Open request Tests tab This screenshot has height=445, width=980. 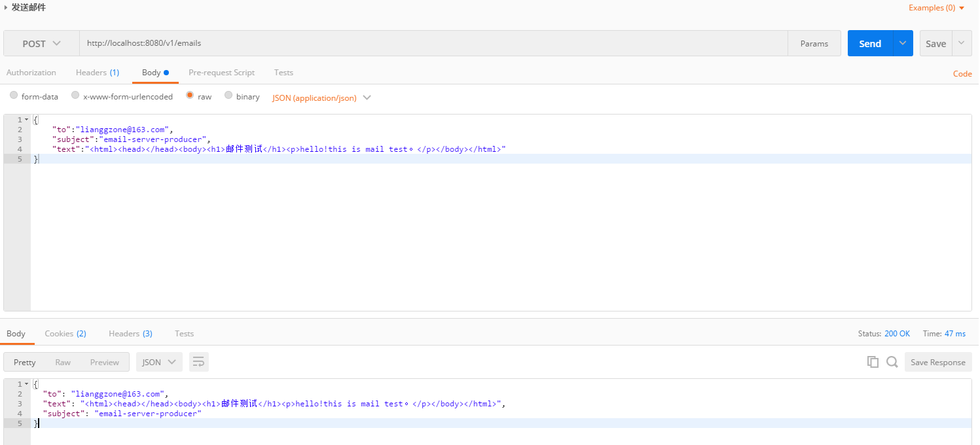[283, 73]
